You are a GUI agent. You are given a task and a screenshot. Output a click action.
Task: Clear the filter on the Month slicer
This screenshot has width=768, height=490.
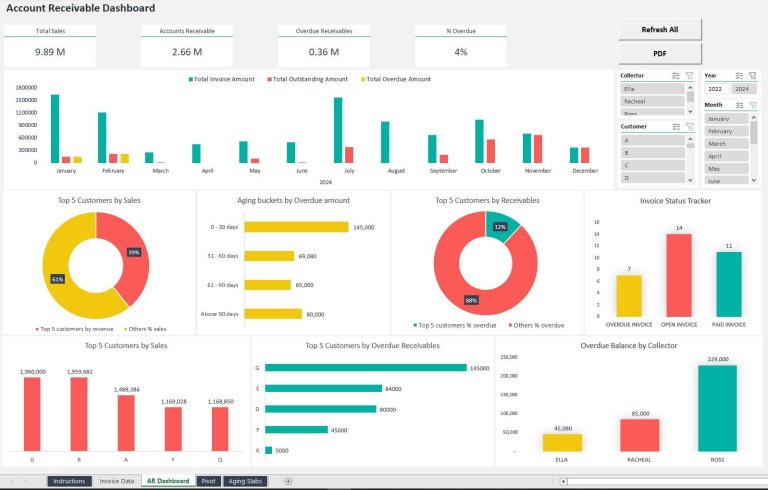753,105
